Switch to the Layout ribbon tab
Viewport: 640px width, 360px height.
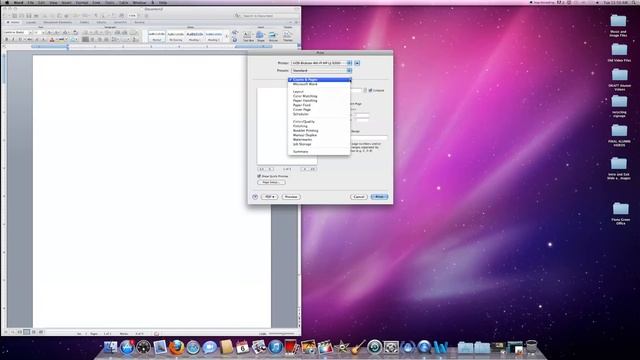[31, 22]
